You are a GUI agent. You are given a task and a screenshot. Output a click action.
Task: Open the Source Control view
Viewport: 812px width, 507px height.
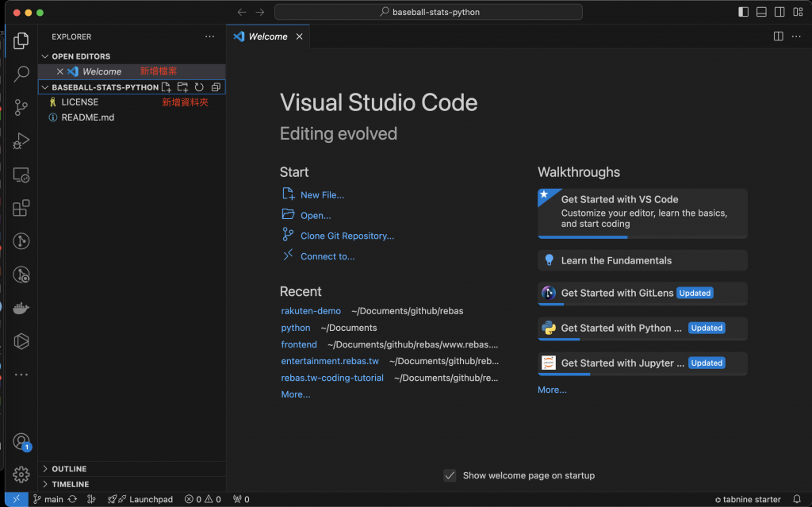pyautogui.click(x=21, y=107)
